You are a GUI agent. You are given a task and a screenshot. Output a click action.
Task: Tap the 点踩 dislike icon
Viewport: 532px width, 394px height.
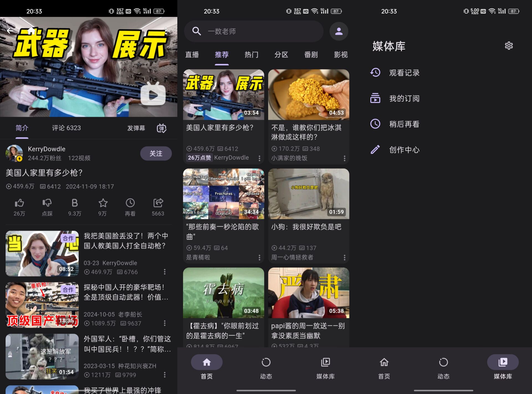pos(47,203)
